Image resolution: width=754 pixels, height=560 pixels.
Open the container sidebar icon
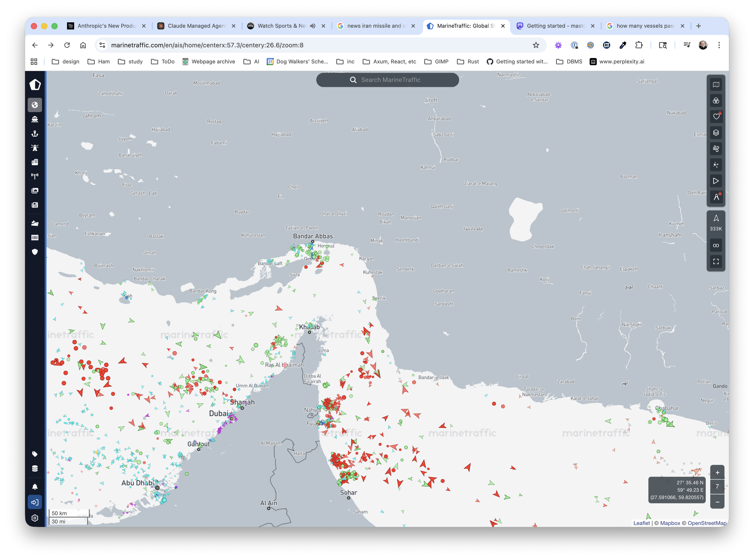[x=35, y=237]
